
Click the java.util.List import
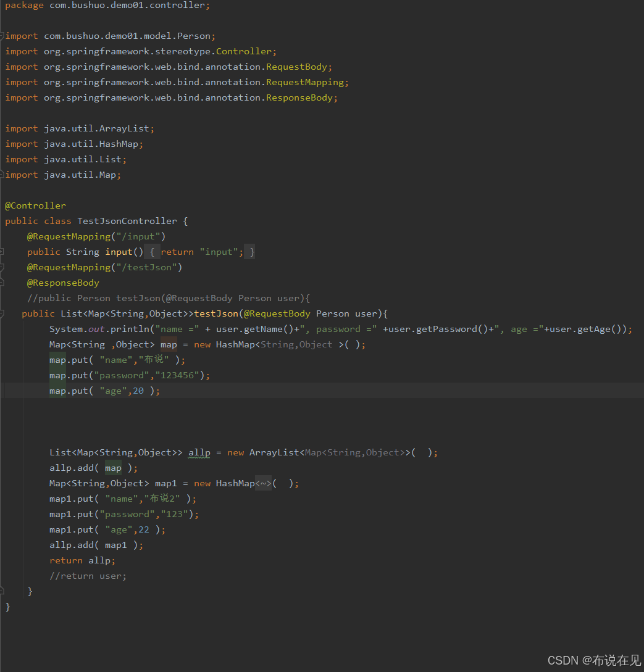pos(66,159)
